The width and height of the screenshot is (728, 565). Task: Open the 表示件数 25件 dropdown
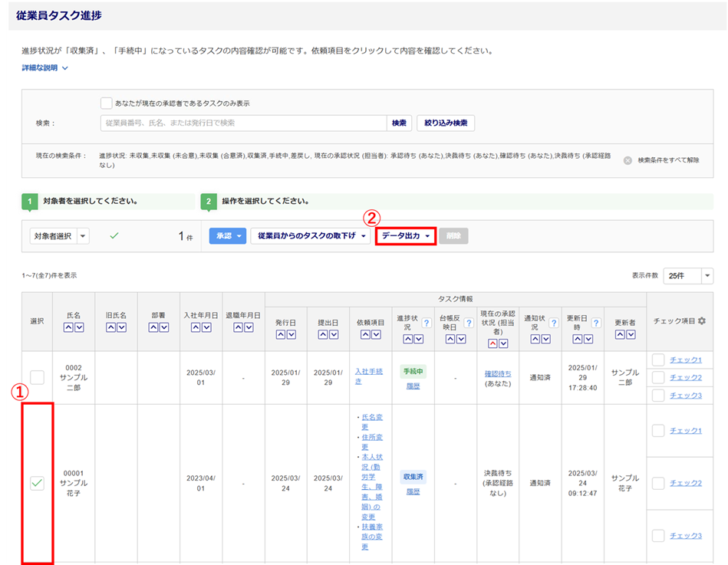tap(688, 275)
